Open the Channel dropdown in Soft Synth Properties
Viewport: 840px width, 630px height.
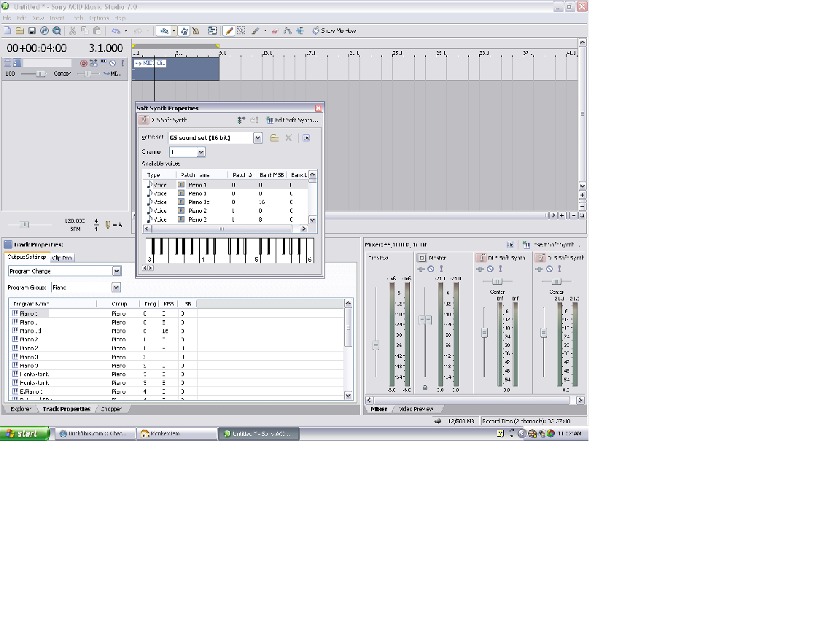(201, 152)
